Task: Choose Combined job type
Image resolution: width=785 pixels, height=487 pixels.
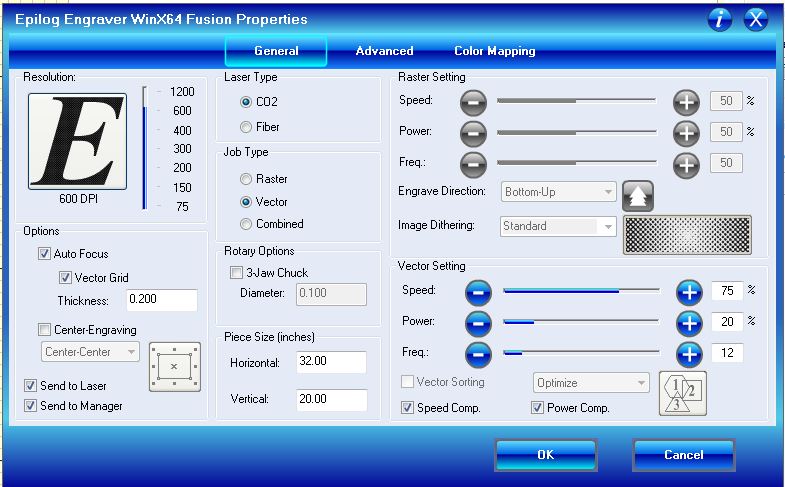Action: pos(246,224)
